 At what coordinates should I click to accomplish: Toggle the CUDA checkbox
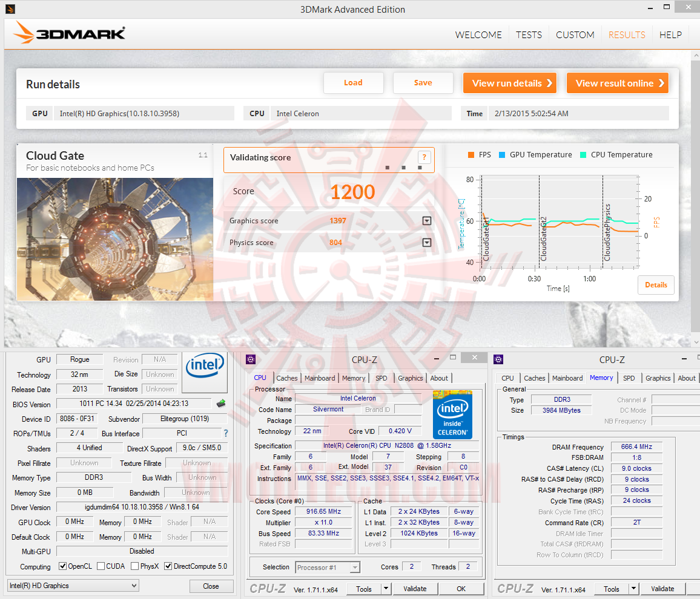[101, 566]
